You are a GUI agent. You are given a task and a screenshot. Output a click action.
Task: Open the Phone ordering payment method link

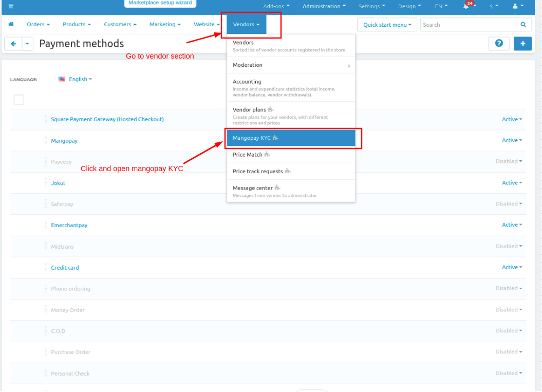[x=70, y=289]
